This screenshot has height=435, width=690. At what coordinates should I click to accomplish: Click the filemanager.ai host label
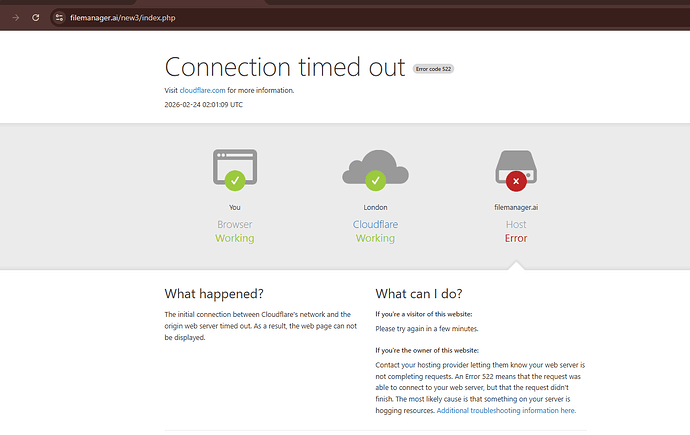[x=516, y=208]
